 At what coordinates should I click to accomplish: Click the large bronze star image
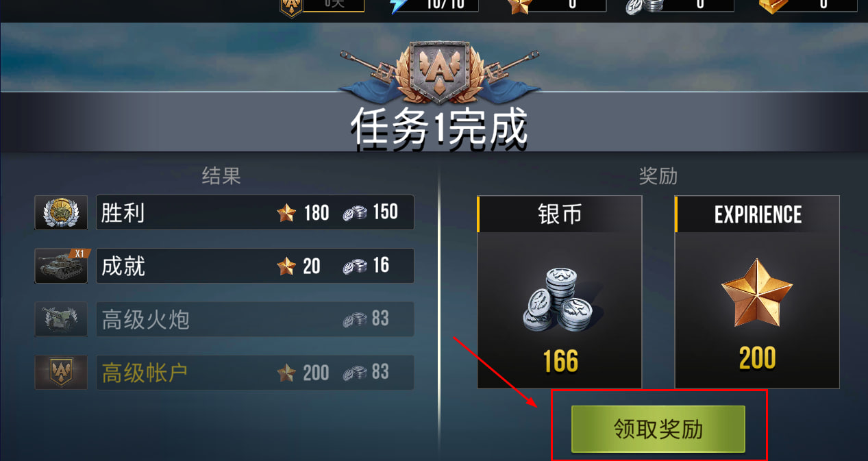[757, 293]
